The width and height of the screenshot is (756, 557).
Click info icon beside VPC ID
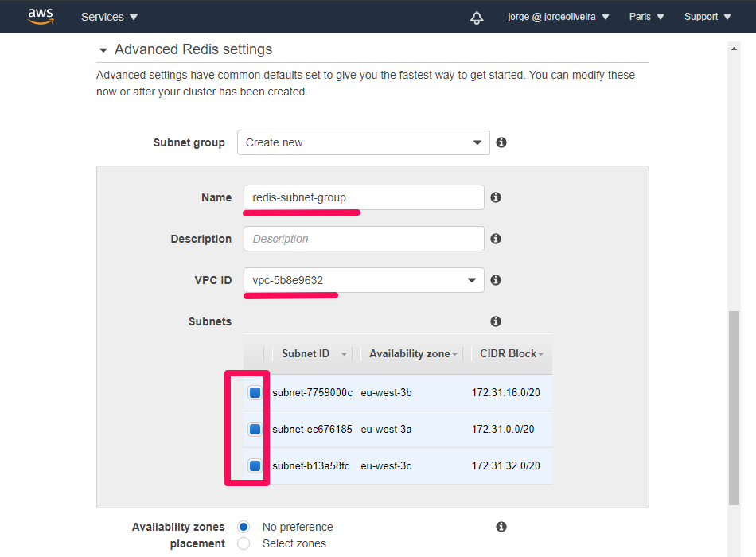pyautogui.click(x=496, y=280)
